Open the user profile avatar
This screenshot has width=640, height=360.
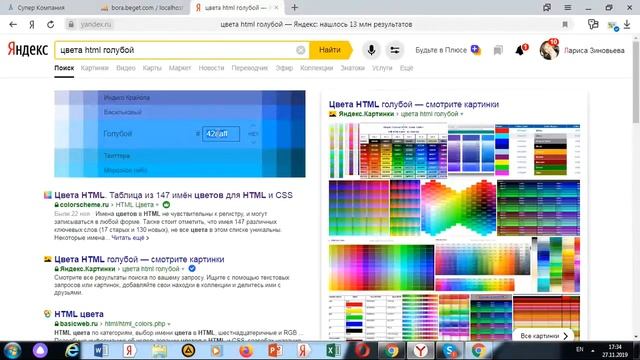coord(549,50)
